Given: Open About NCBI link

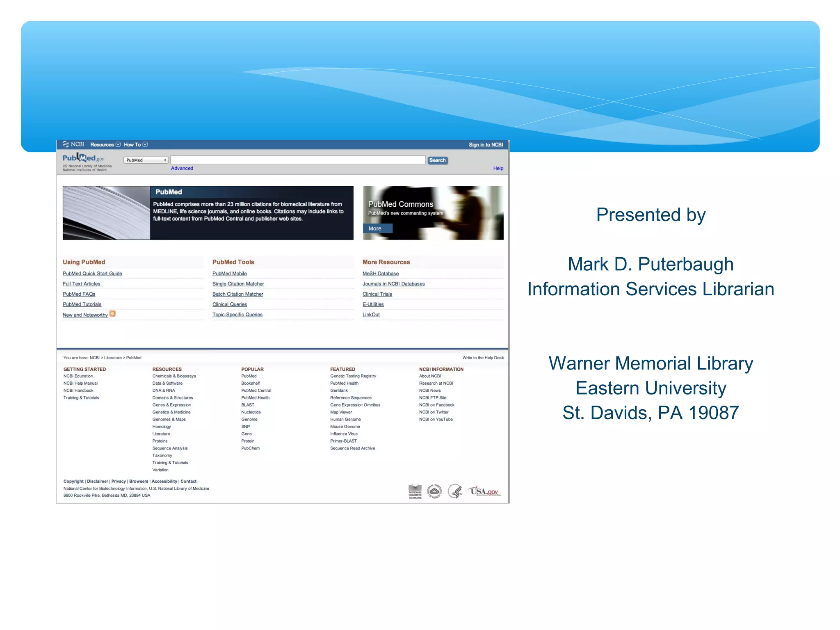Looking at the screenshot, I should point(430,376).
